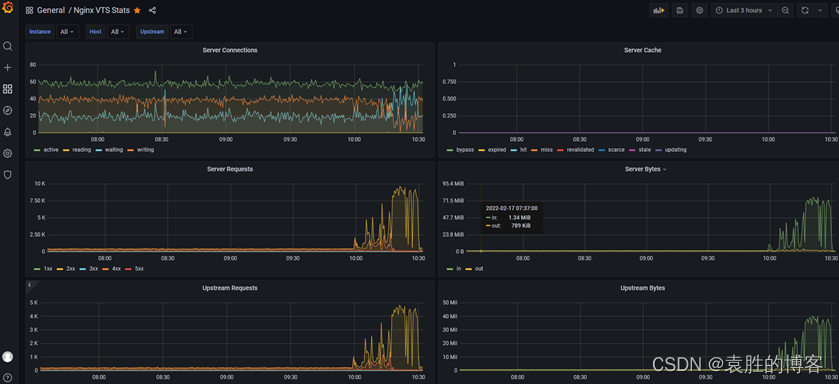Open the Upstream All dropdown
Screen dimensions: 839x384
[x=181, y=32]
